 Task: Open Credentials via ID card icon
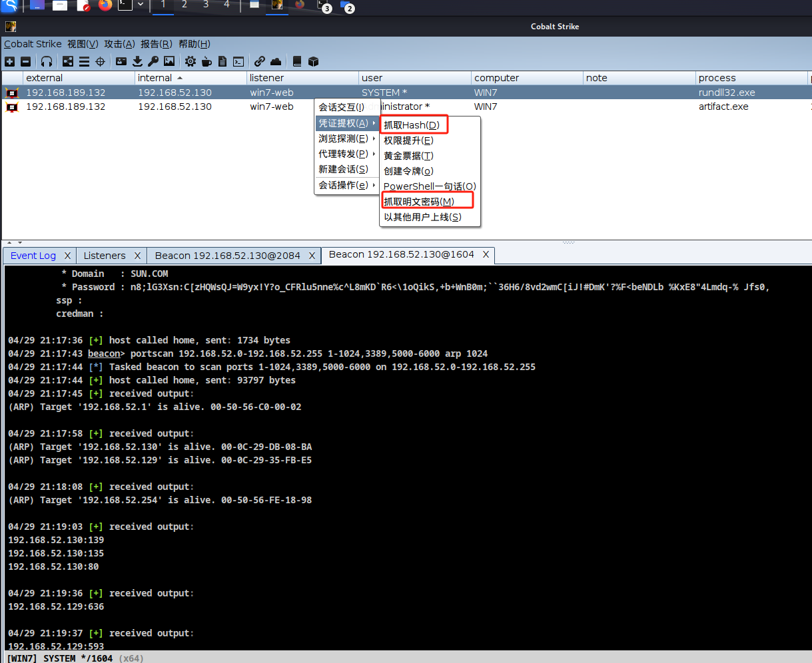coord(121,61)
